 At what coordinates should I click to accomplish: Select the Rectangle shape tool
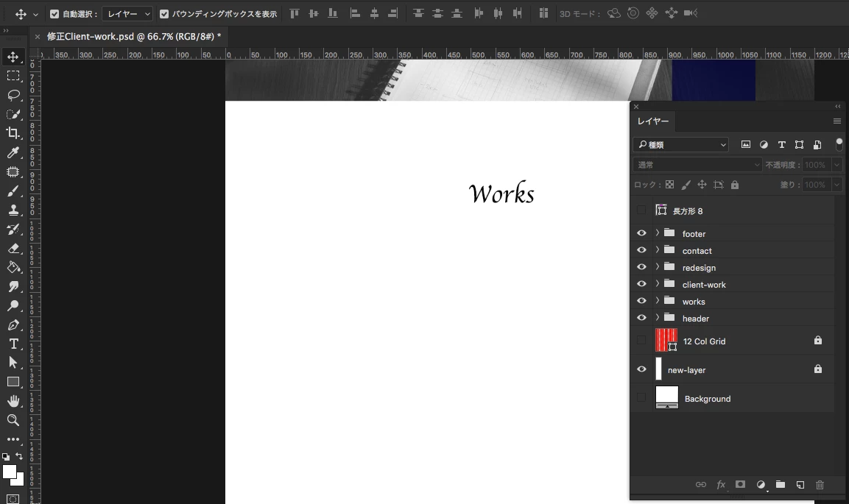(x=13, y=382)
